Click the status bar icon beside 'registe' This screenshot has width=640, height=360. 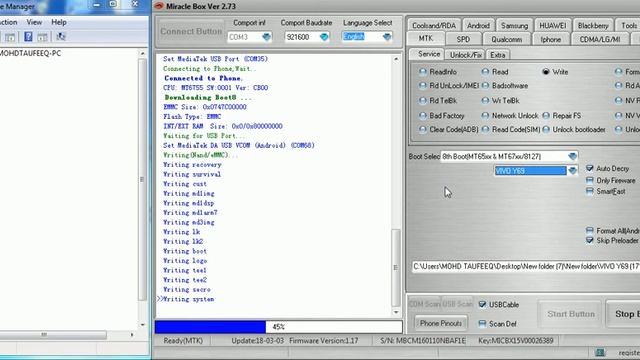click(x=600, y=352)
